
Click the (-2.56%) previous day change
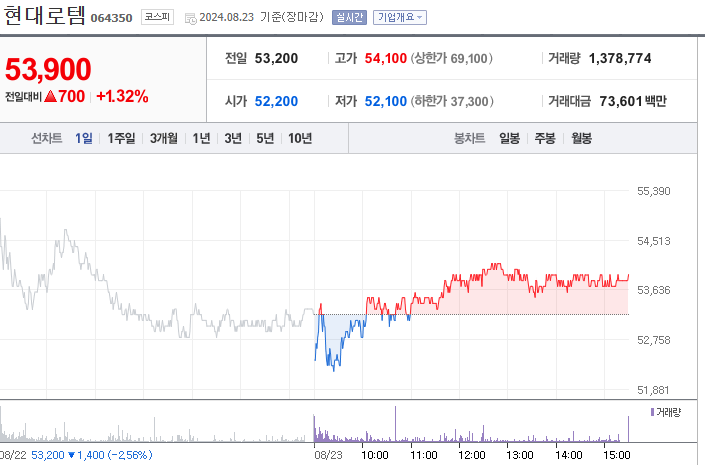tap(130, 455)
